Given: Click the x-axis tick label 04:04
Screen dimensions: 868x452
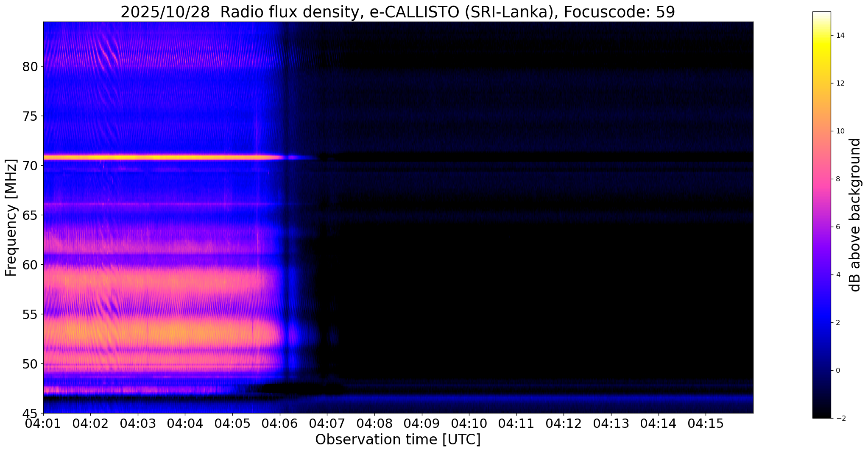Looking at the screenshot, I should [x=185, y=424].
